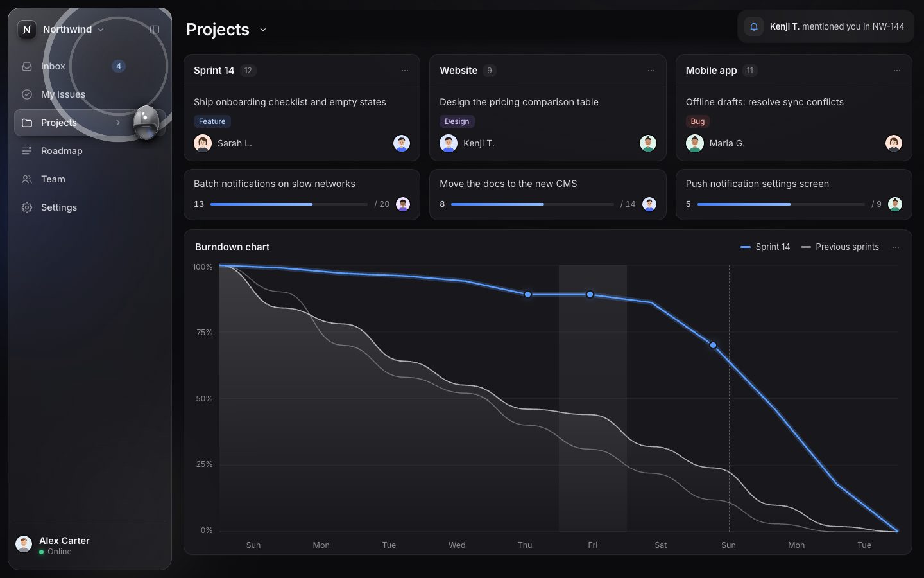924x578 pixels.
Task: Click Alex Carter's profile avatar
Action: [x=24, y=545]
